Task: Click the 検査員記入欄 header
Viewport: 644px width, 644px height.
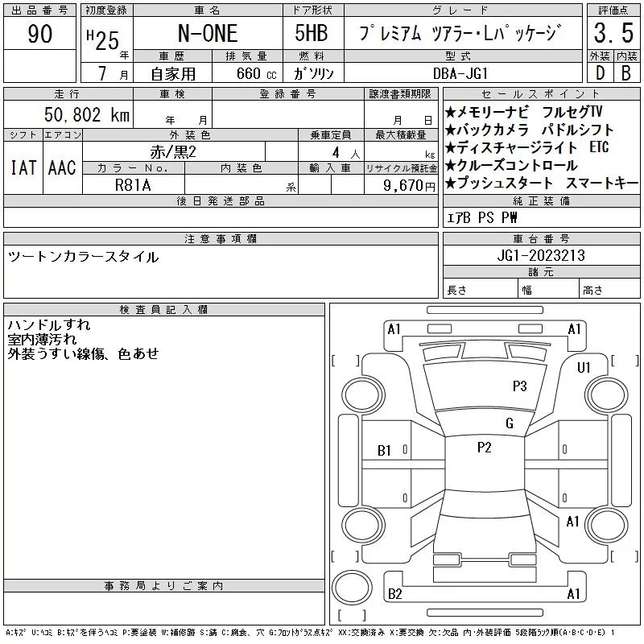Action: click(164, 309)
